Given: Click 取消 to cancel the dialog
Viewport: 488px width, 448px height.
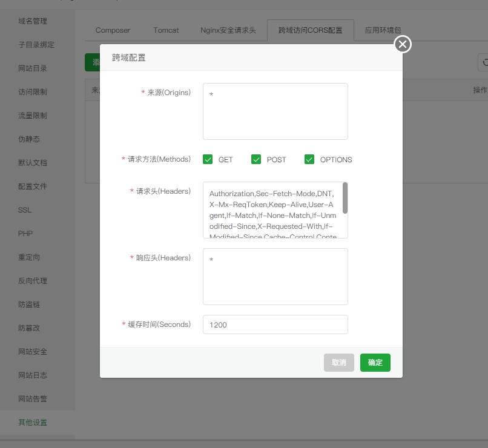Looking at the screenshot, I should tap(338, 363).
